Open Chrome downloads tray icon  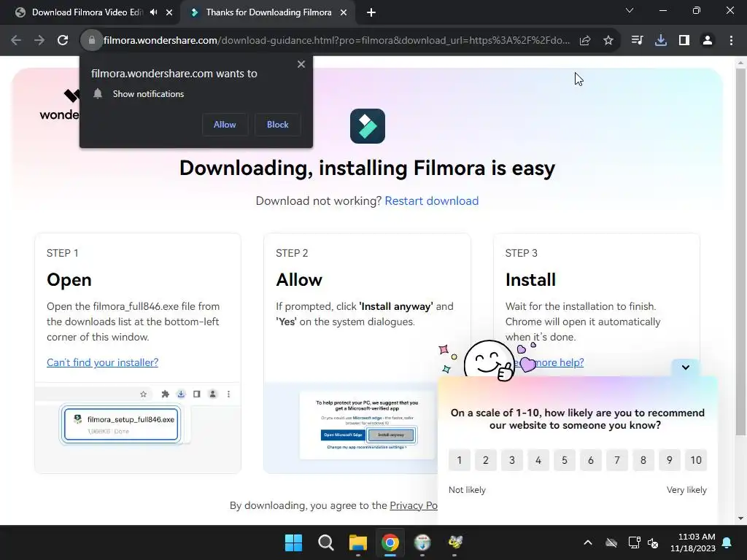[661, 41]
